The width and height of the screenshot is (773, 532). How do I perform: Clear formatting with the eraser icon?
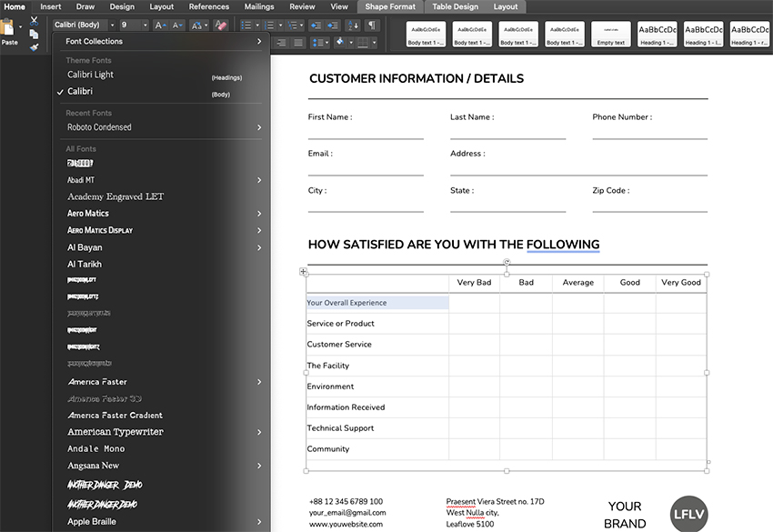pyautogui.click(x=220, y=26)
